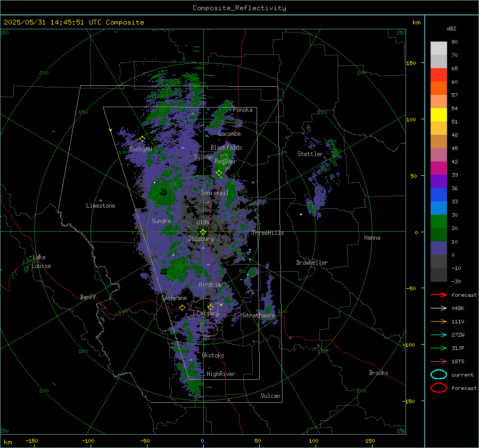Click the Sundre city label
Viewport: 479px width, 448px height.
(161, 221)
